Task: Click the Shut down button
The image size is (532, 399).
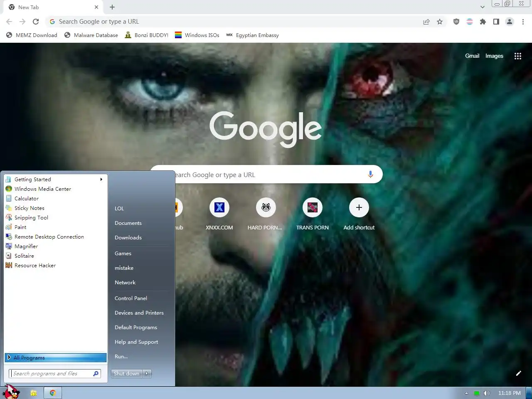Action: tap(127, 374)
